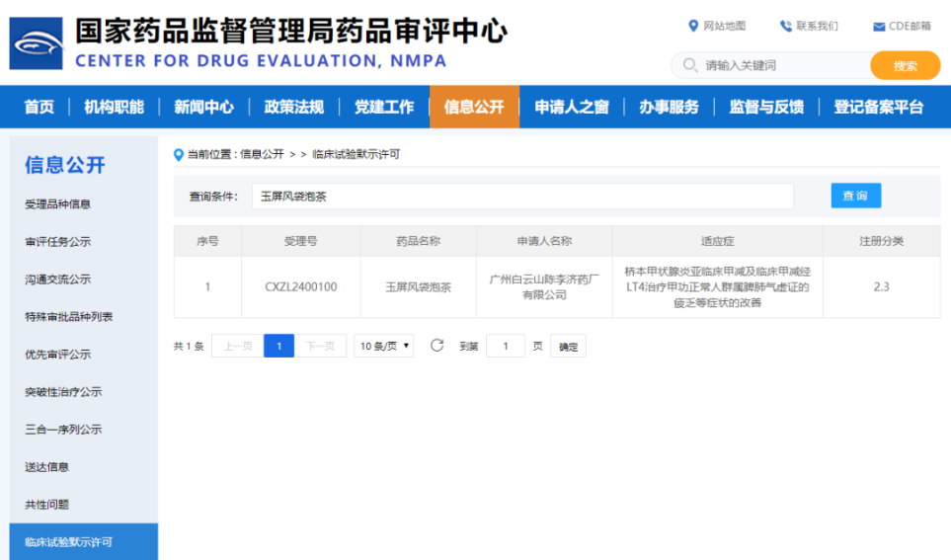Click the CDE mailbox envelope icon
Screen dimensions: 951x560
pos(878,27)
